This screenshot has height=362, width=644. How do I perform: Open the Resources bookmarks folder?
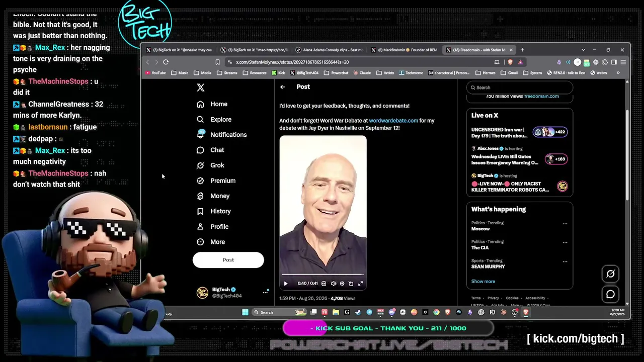(x=255, y=73)
